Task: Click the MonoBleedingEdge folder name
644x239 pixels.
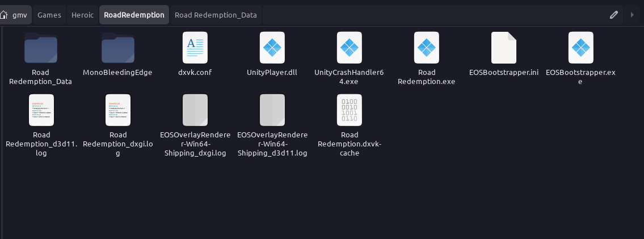Action: click(117, 72)
